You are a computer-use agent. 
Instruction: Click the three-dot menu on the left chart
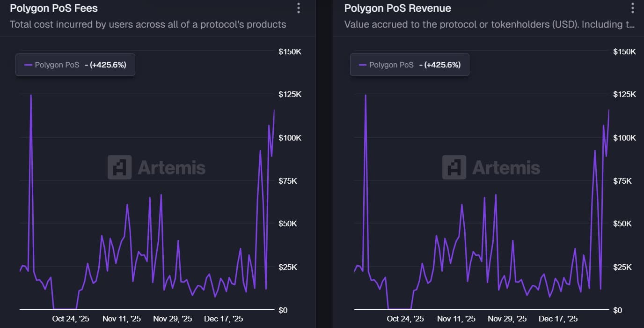(x=298, y=8)
